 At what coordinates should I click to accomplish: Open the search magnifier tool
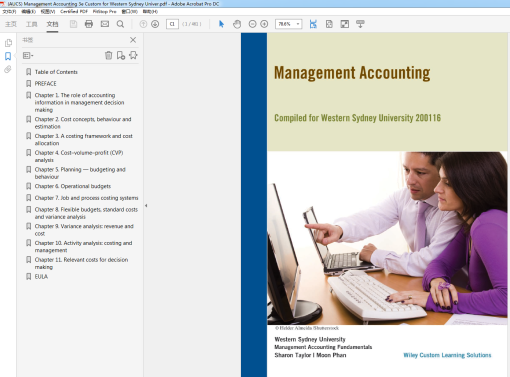coord(120,24)
